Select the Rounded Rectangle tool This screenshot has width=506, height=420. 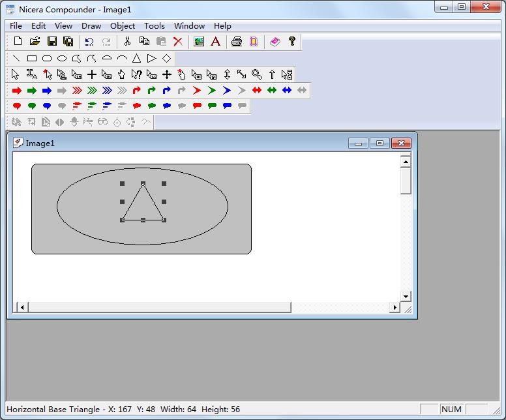47,59
